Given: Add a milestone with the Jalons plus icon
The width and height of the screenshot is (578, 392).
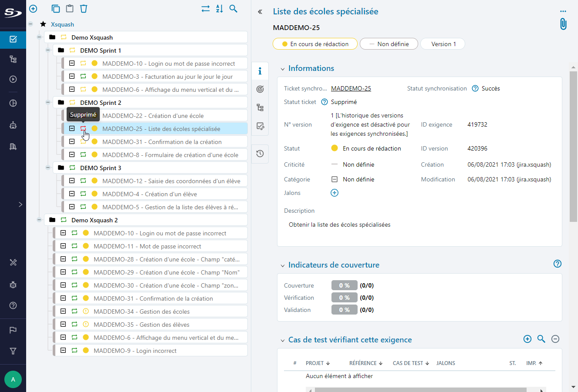Looking at the screenshot, I should click(335, 192).
